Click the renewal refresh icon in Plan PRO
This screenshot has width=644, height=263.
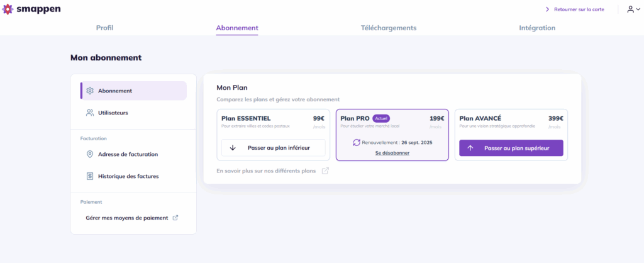[x=357, y=143]
